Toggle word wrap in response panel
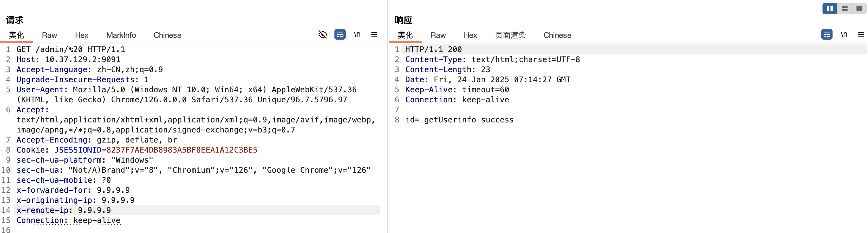 pos(827,34)
